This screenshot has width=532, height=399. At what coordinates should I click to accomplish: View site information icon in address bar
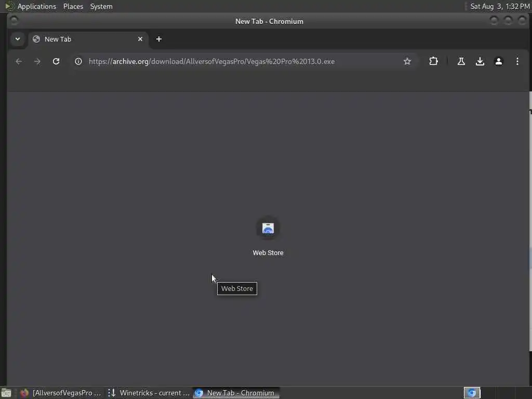pos(78,61)
